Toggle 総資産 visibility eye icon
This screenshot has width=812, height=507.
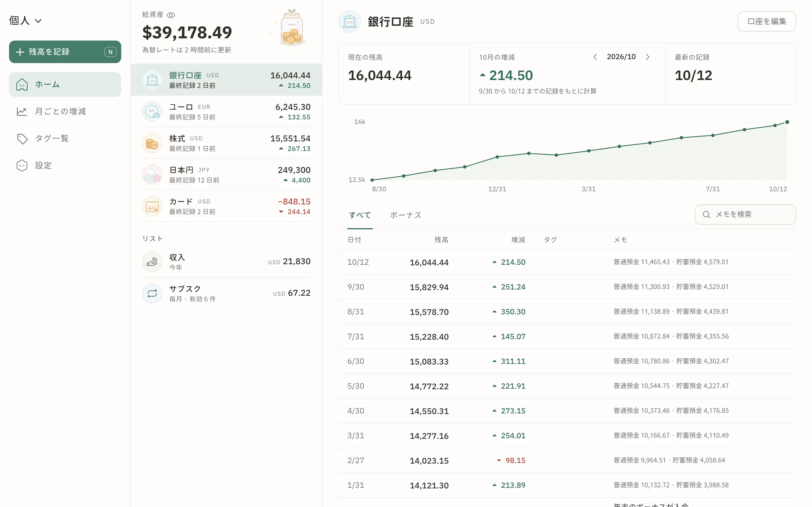pyautogui.click(x=171, y=15)
